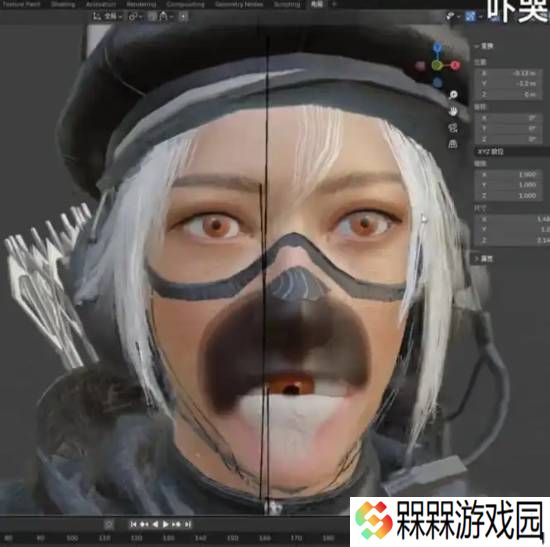Jump to previous keyframe
550x547 pixels.
pos(144,525)
